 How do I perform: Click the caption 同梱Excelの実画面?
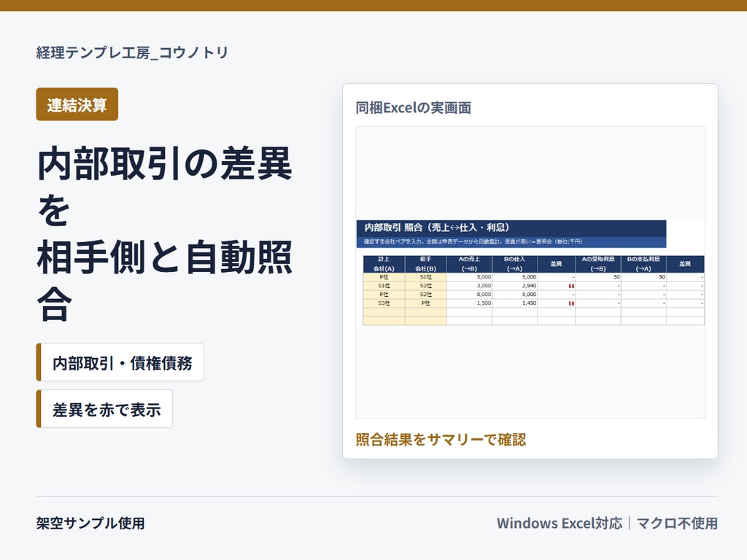(414, 108)
